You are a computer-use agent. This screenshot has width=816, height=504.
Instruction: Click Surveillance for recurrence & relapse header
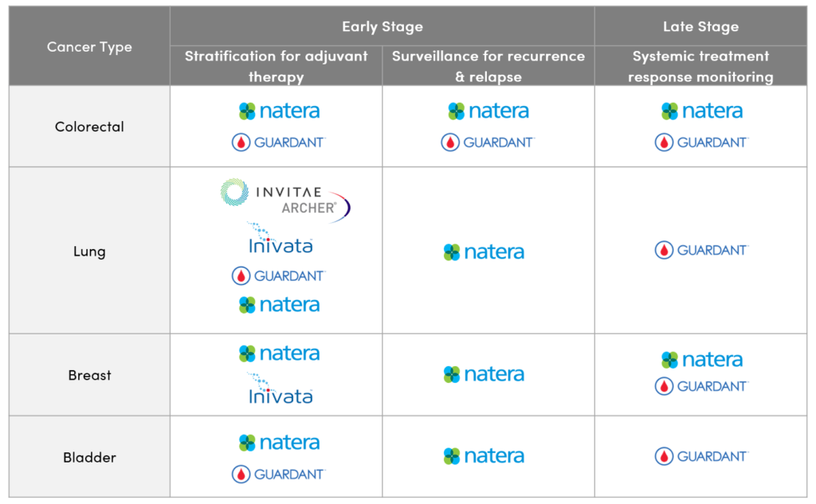click(x=488, y=66)
